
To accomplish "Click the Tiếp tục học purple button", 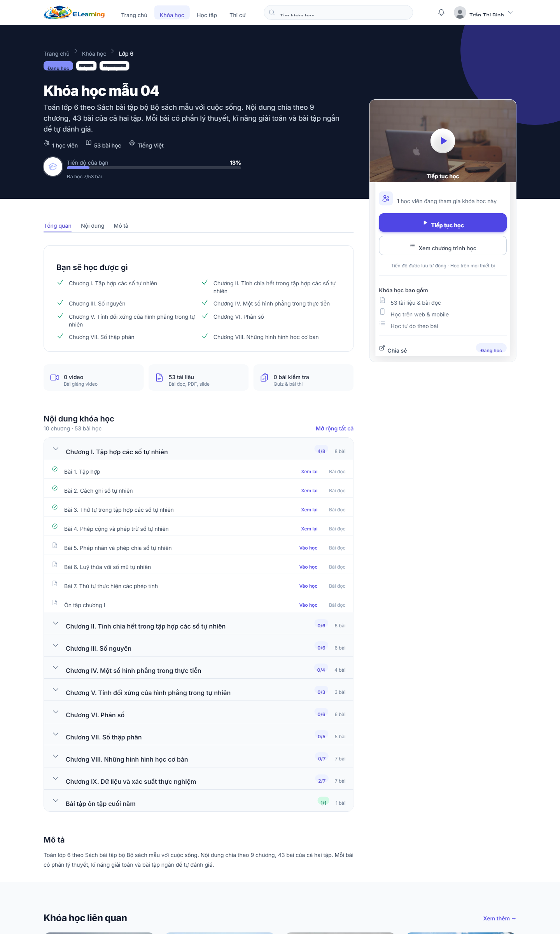I will coord(443,223).
